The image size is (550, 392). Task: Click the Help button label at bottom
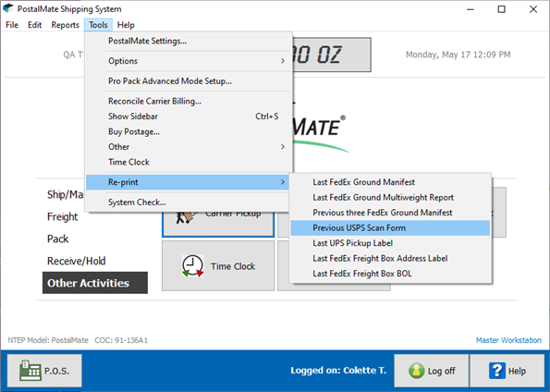(x=517, y=371)
